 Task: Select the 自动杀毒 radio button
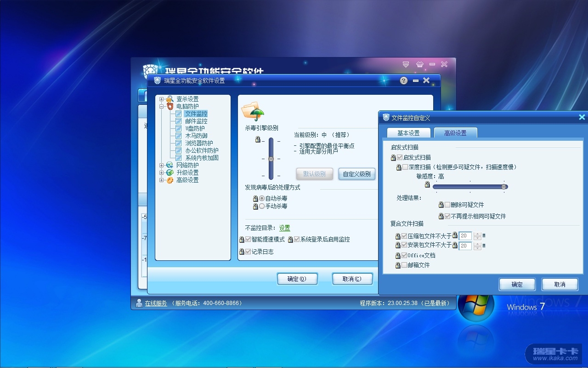pyautogui.click(x=262, y=198)
